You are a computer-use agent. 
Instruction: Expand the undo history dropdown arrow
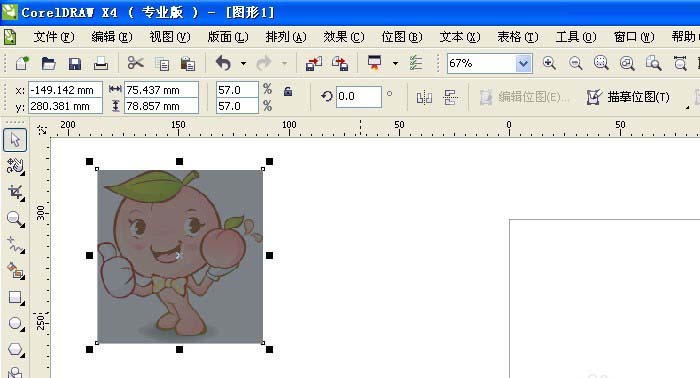(x=243, y=63)
